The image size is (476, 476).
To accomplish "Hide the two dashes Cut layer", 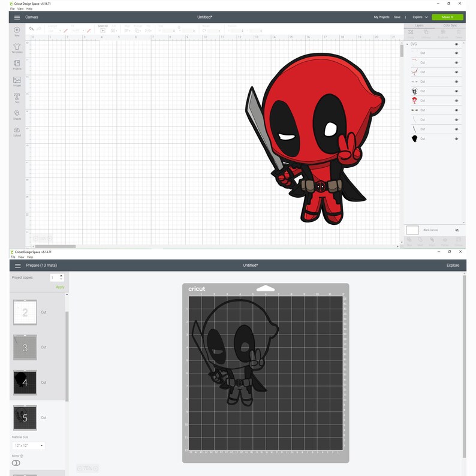I will [x=456, y=82].
